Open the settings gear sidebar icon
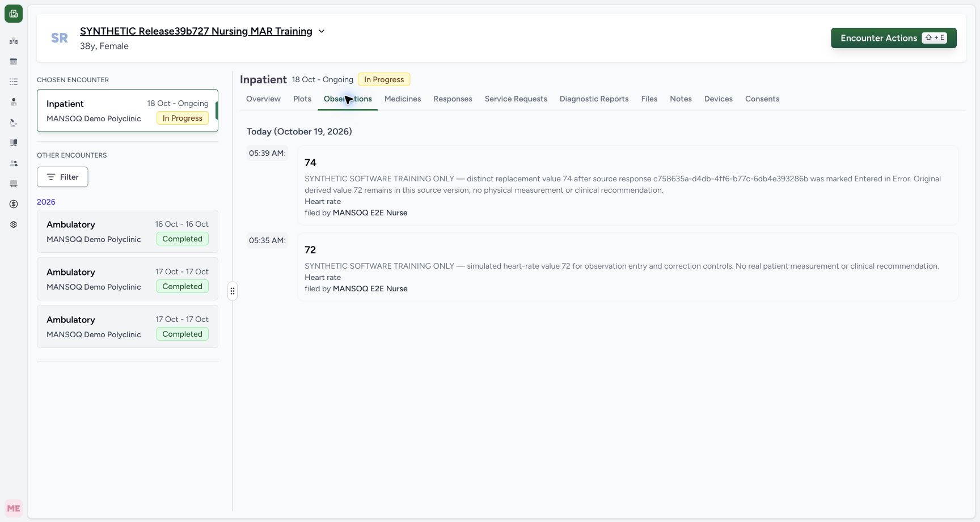This screenshot has width=980, height=522. [14, 224]
